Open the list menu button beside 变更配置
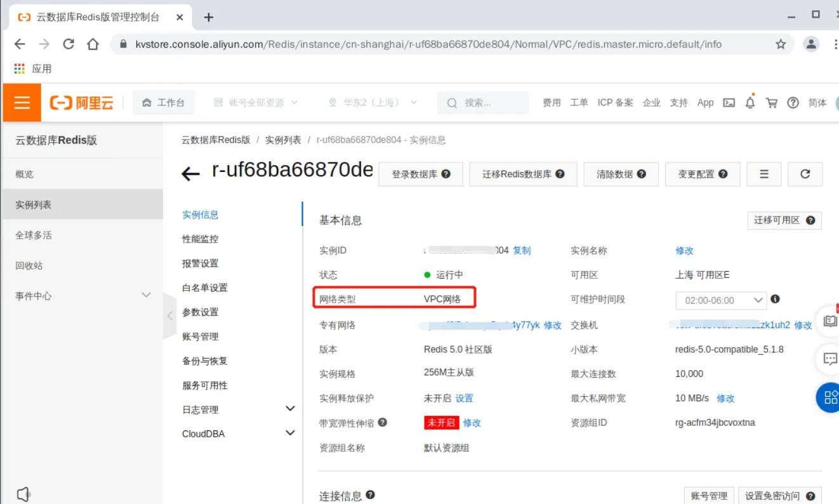Screen dimensions: 839x504 point(764,174)
